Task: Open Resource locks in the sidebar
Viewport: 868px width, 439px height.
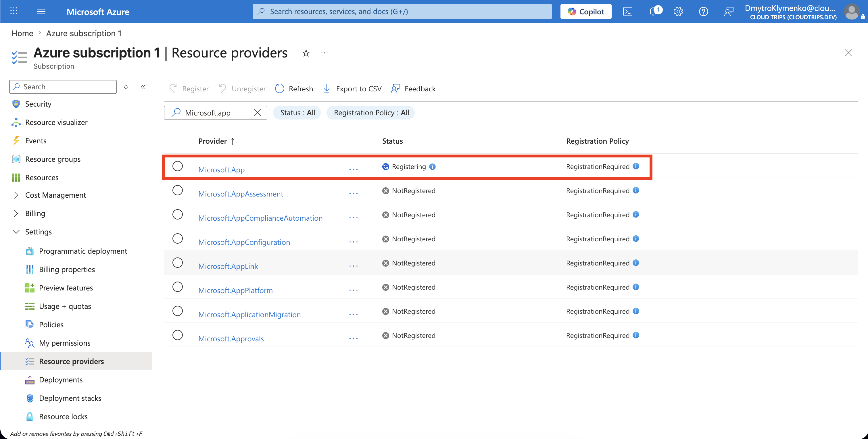Action: (x=63, y=416)
